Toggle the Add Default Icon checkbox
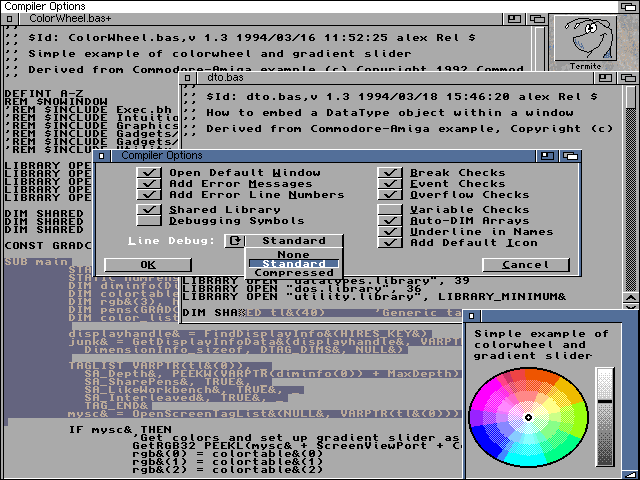Screen dimensions: 640x480 [x=390, y=243]
